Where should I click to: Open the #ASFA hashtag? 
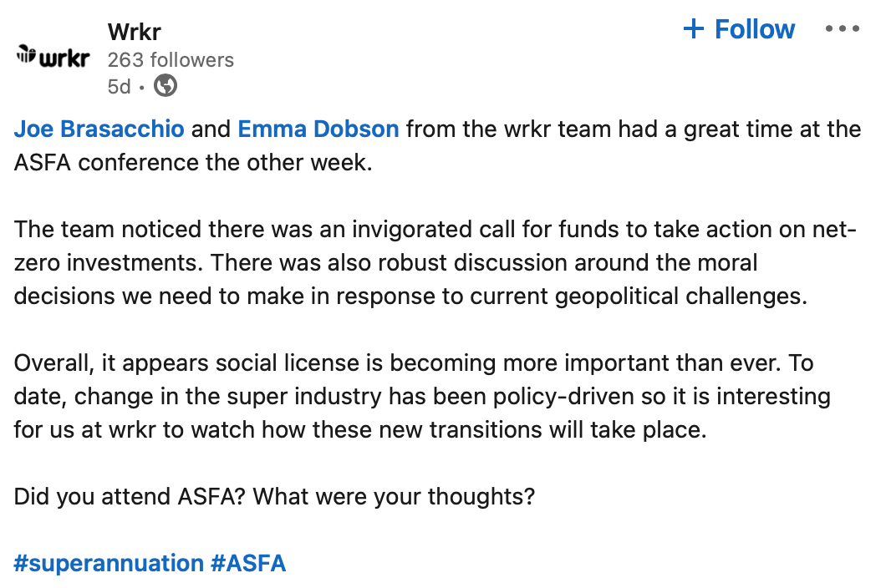pyautogui.click(x=248, y=563)
